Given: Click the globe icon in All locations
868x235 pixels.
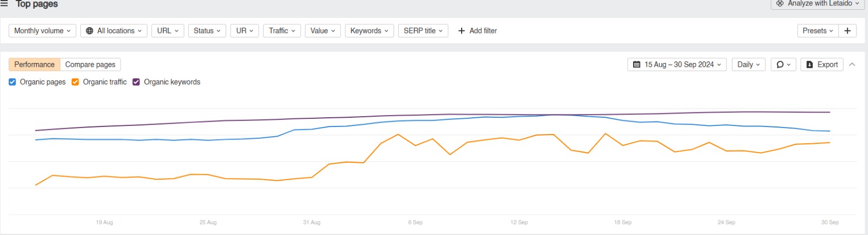Looking at the screenshot, I should [90, 31].
